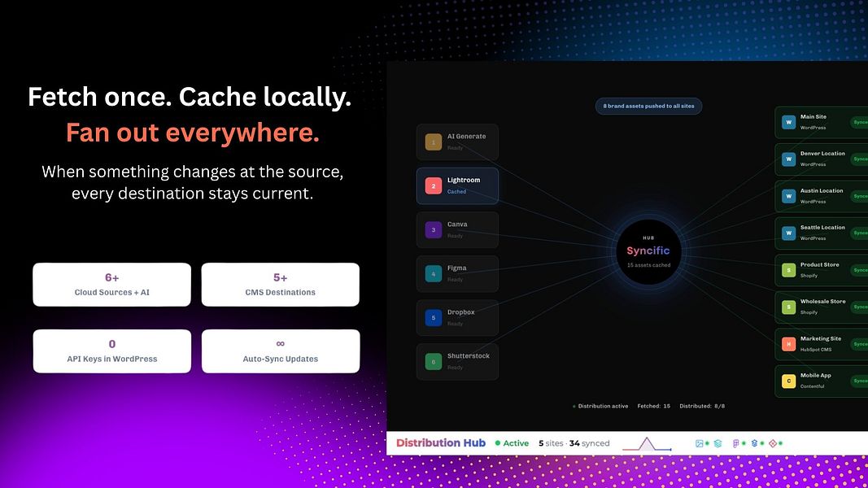The image size is (868, 488).
Task: Click the WordPress W icon for Austin Location
Action: pos(788,196)
